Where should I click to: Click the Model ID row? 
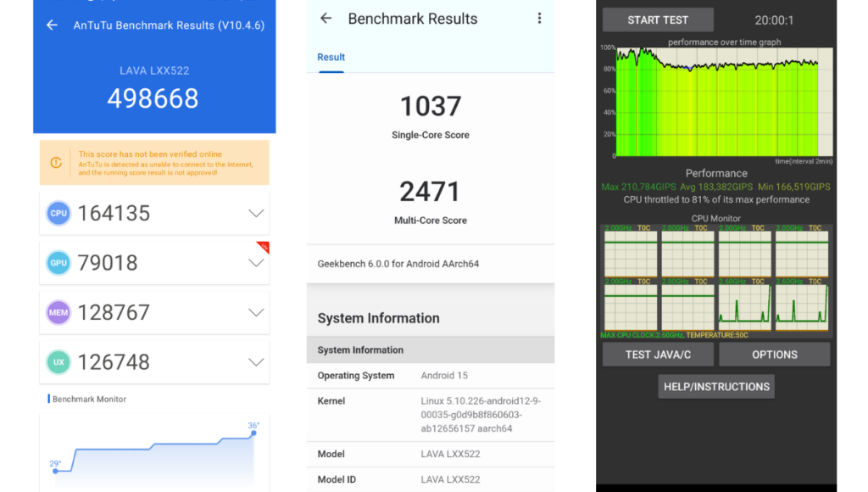pyautogui.click(x=431, y=479)
